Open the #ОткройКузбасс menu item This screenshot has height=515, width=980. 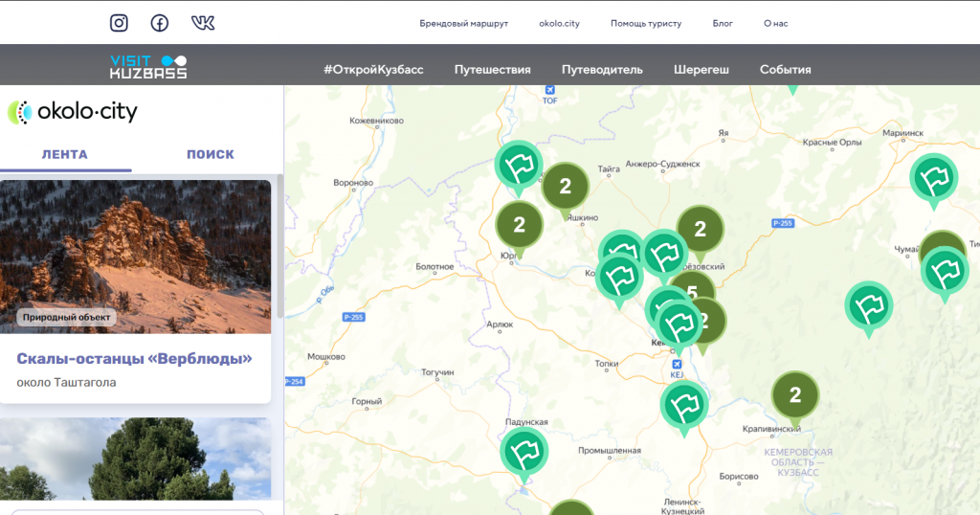(x=373, y=69)
